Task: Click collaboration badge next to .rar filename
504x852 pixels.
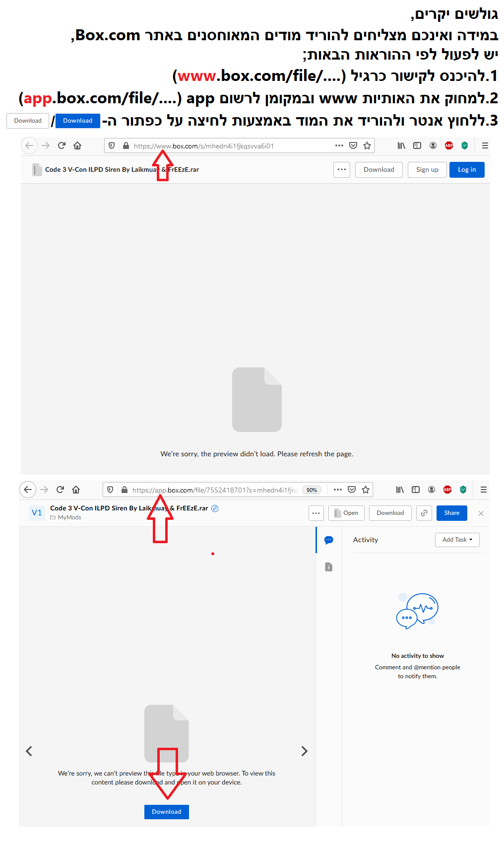Action: [x=215, y=508]
